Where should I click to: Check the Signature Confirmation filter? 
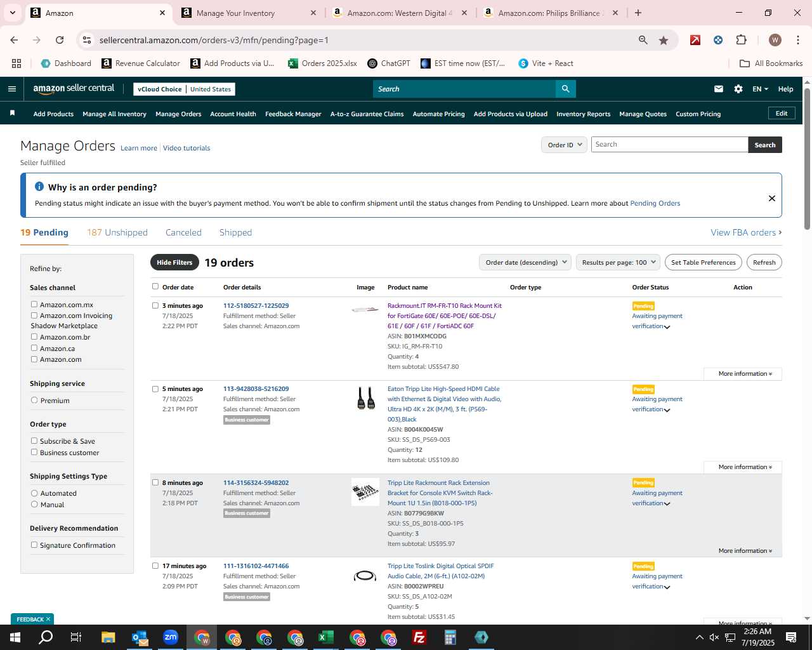point(34,545)
